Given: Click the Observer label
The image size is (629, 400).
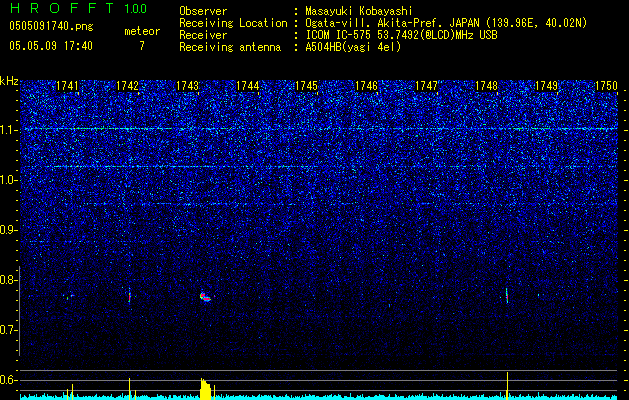Looking at the screenshot, I should coord(203,11).
